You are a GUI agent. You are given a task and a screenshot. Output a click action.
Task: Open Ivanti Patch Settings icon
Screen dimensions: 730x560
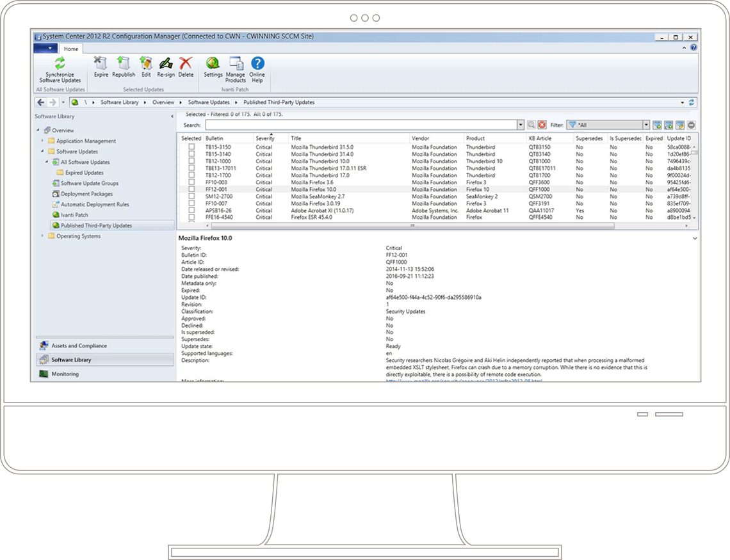click(x=213, y=63)
